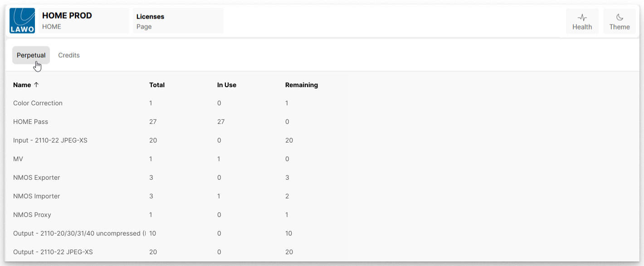Click the NMOS Importer row
Viewport: 644px width, 266px height.
(x=37, y=196)
